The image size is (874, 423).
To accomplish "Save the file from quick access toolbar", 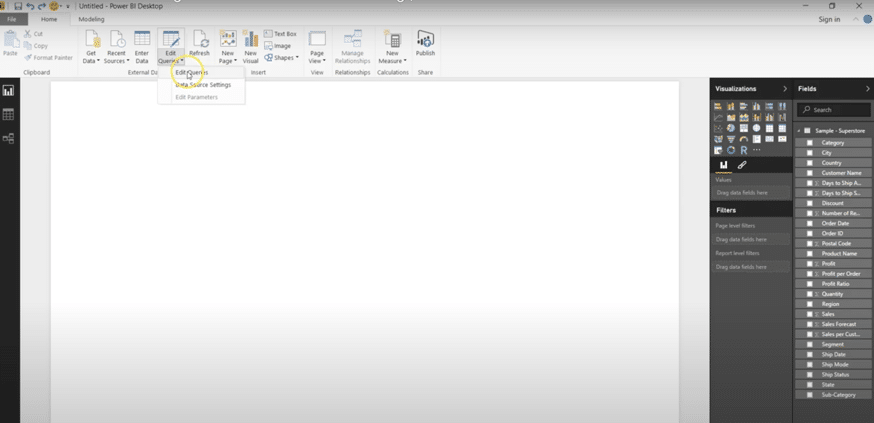I will 18,6.
